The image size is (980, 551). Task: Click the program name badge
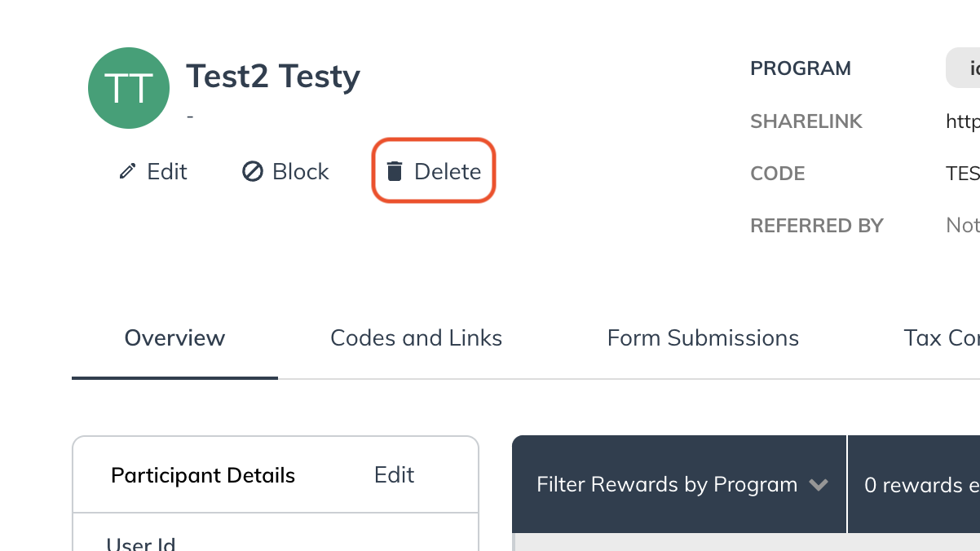pos(963,68)
